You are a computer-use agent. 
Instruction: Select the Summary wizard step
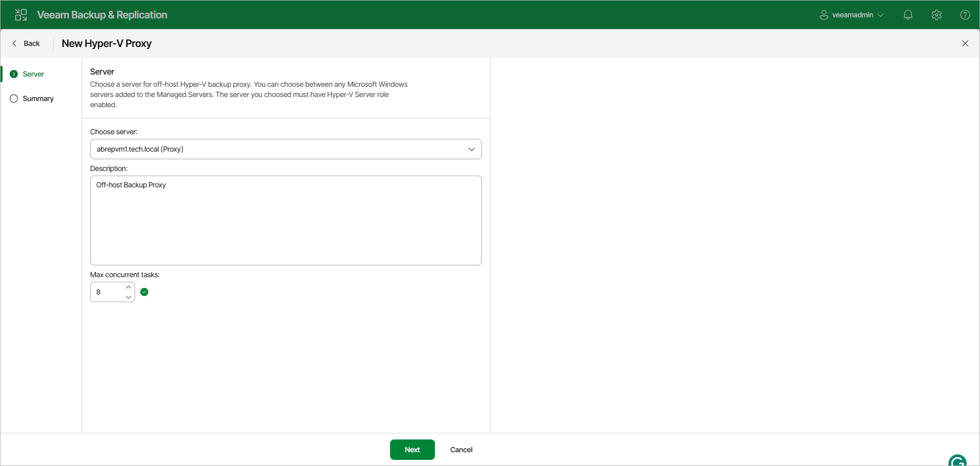[38, 99]
